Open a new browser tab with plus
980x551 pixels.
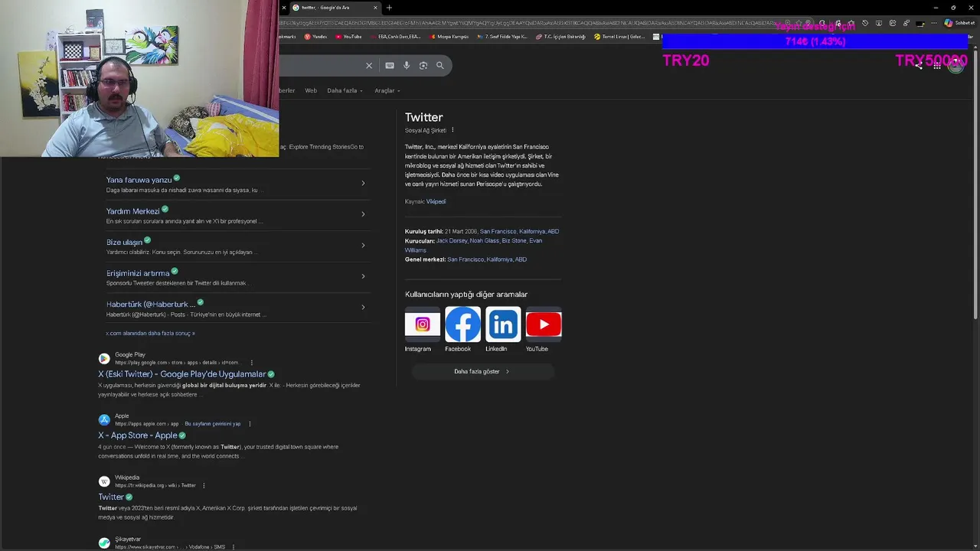click(x=389, y=8)
